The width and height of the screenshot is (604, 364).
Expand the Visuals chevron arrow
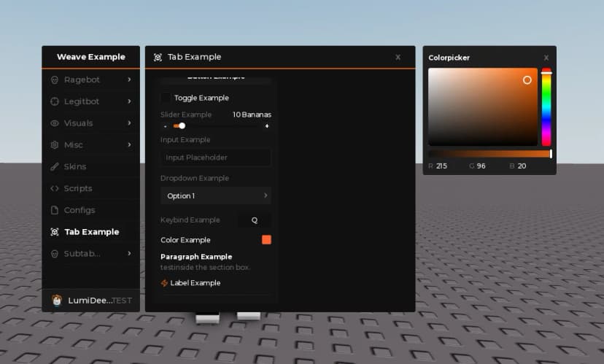(x=129, y=123)
